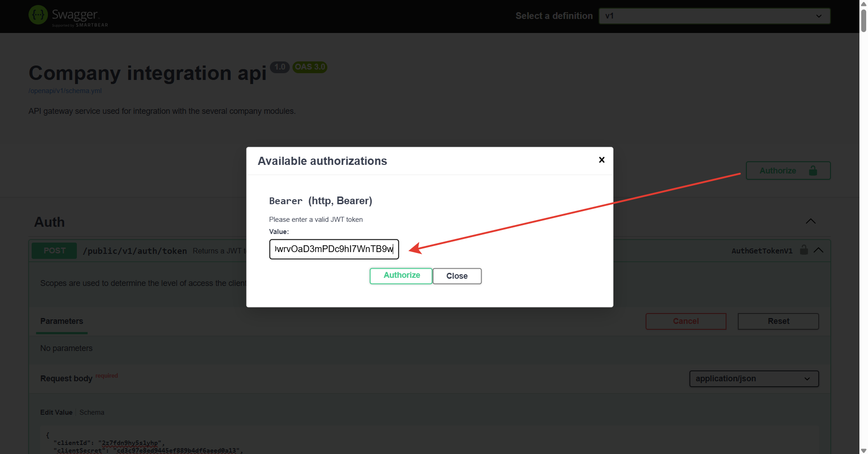Click the page scrollbar down arrow

[863, 450]
